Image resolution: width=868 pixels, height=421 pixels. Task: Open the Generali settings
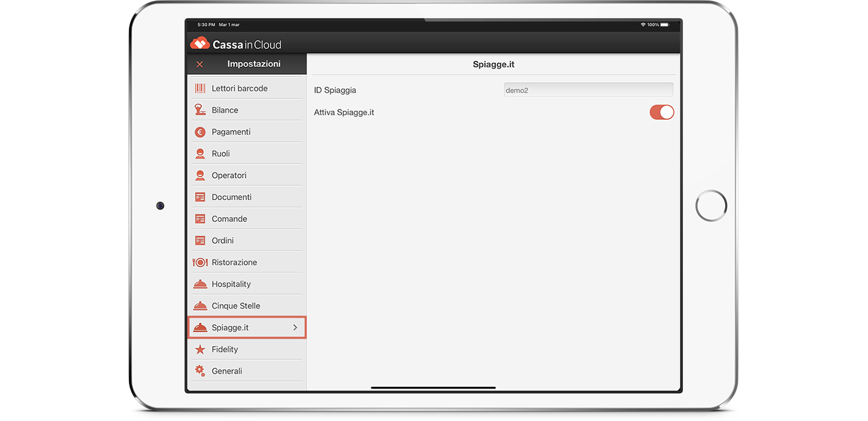click(247, 371)
